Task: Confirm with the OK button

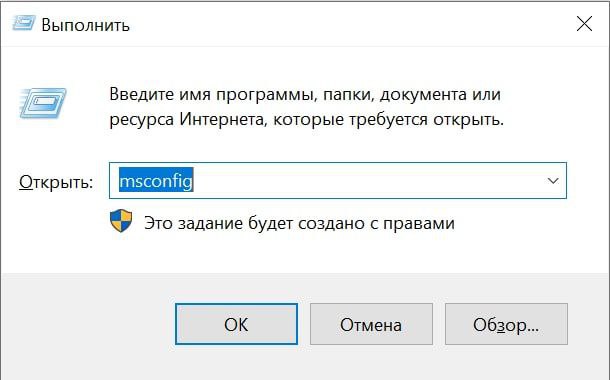Action: [x=236, y=324]
